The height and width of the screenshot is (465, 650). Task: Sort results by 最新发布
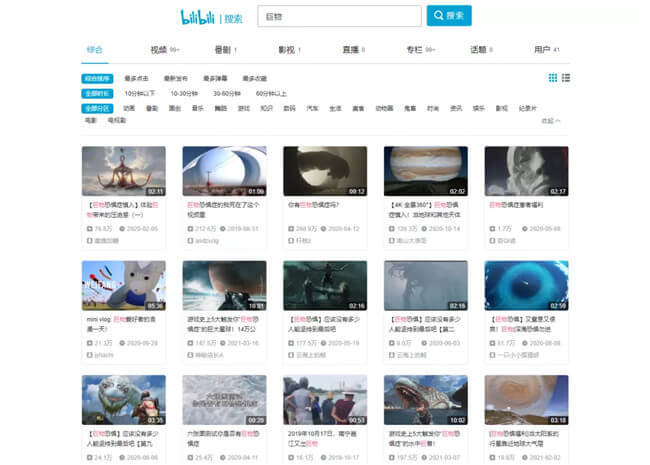point(176,78)
